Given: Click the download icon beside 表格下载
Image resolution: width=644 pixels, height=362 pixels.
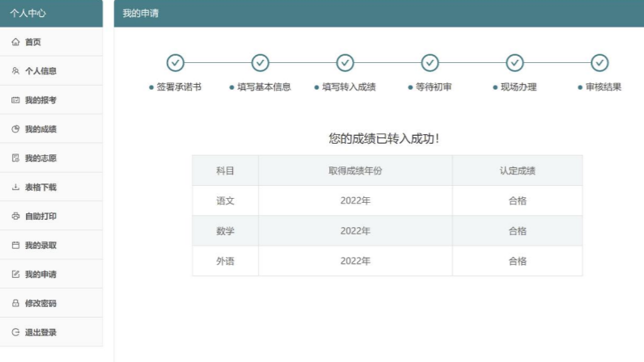Looking at the screenshot, I should pos(15,187).
